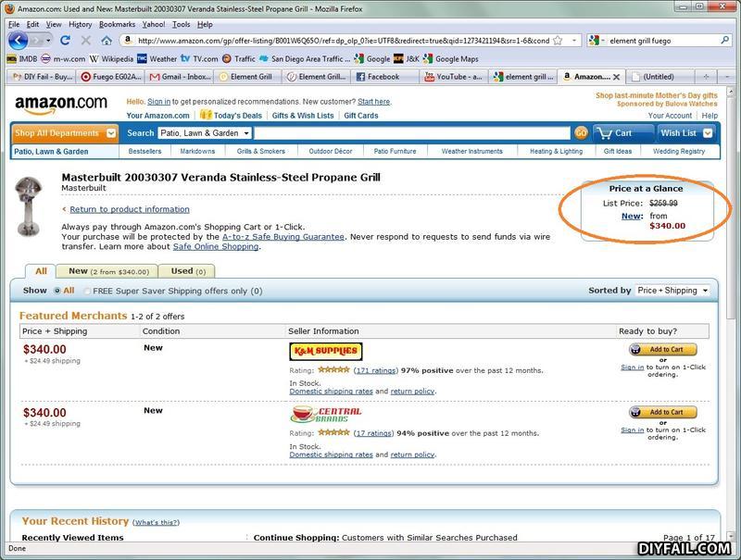Reload the page with refresh icon
This screenshot has height=560, width=741.
65,41
